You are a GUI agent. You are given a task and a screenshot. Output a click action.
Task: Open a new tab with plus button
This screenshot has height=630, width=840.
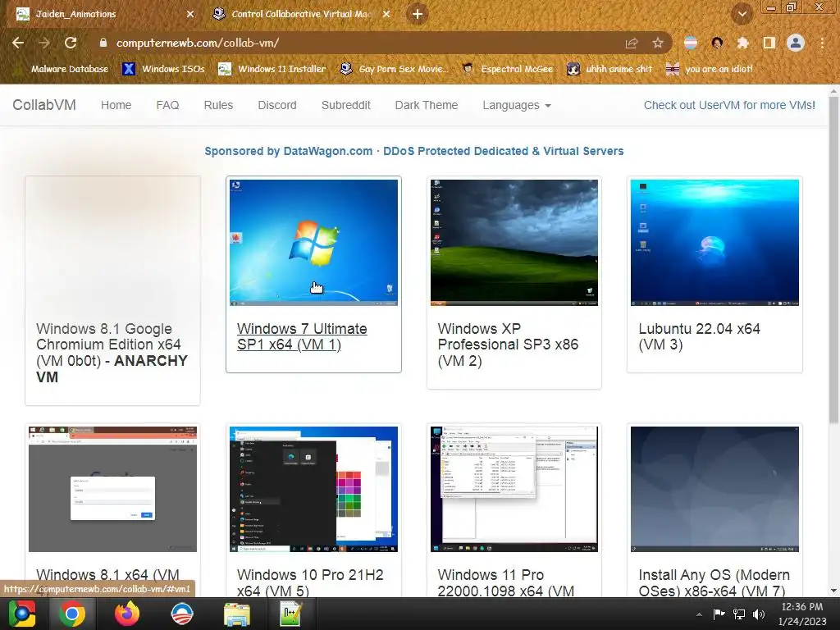418,14
